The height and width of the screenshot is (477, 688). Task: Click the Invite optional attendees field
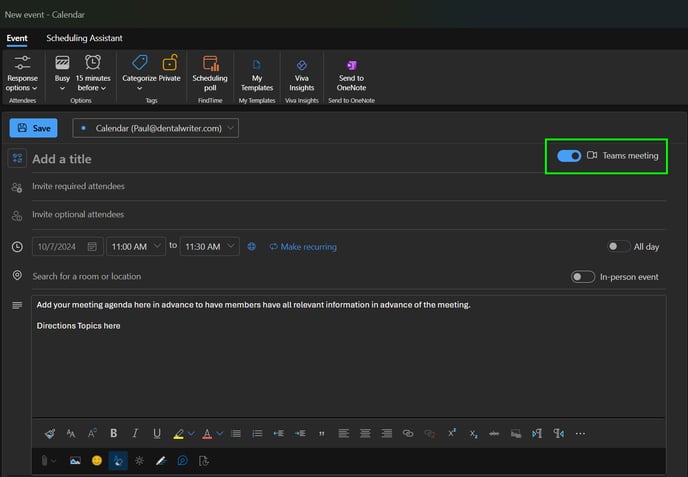(x=349, y=215)
